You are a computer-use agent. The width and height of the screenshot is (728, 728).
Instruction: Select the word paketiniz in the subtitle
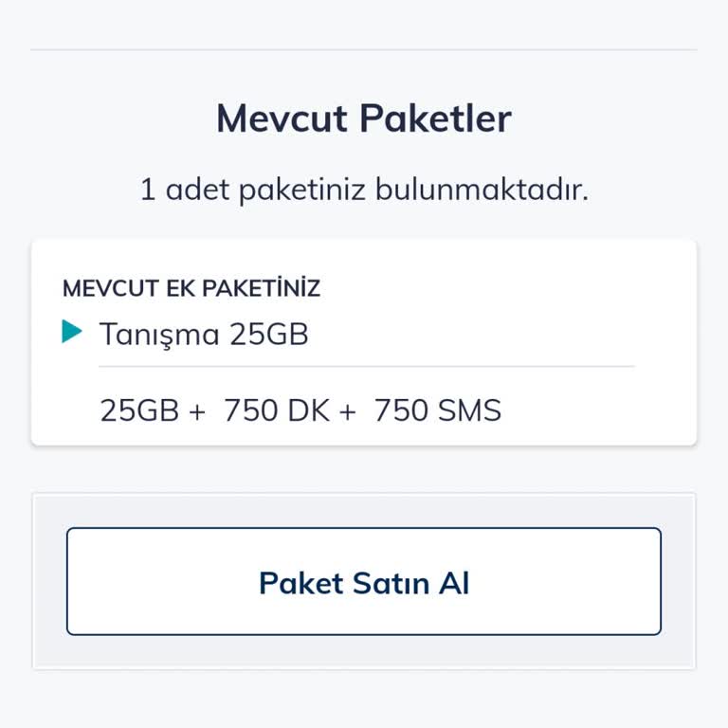301,190
